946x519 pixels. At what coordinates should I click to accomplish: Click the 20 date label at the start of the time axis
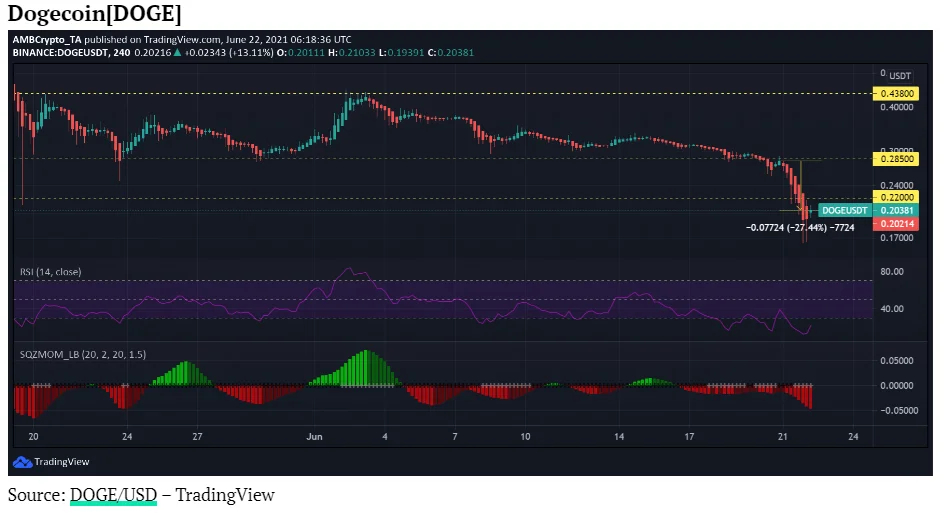pos(33,436)
